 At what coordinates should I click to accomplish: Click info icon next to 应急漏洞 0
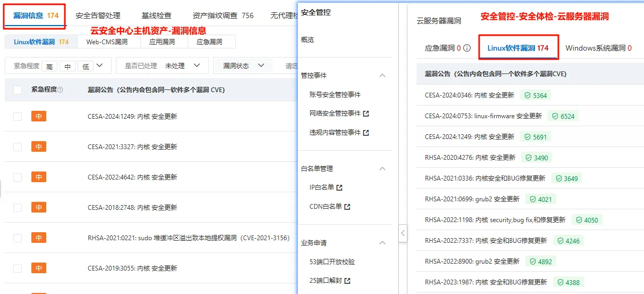(467, 48)
